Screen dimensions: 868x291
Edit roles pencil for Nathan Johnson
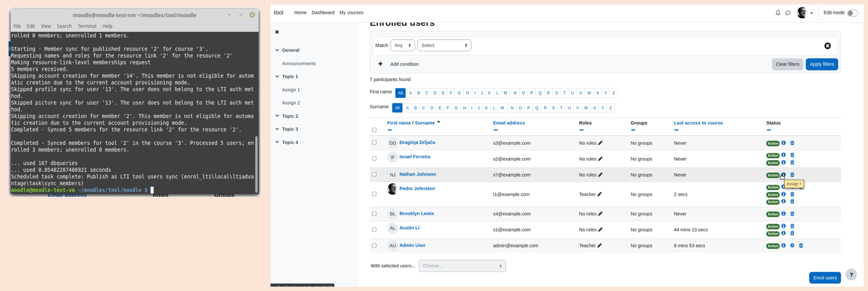tap(600, 175)
